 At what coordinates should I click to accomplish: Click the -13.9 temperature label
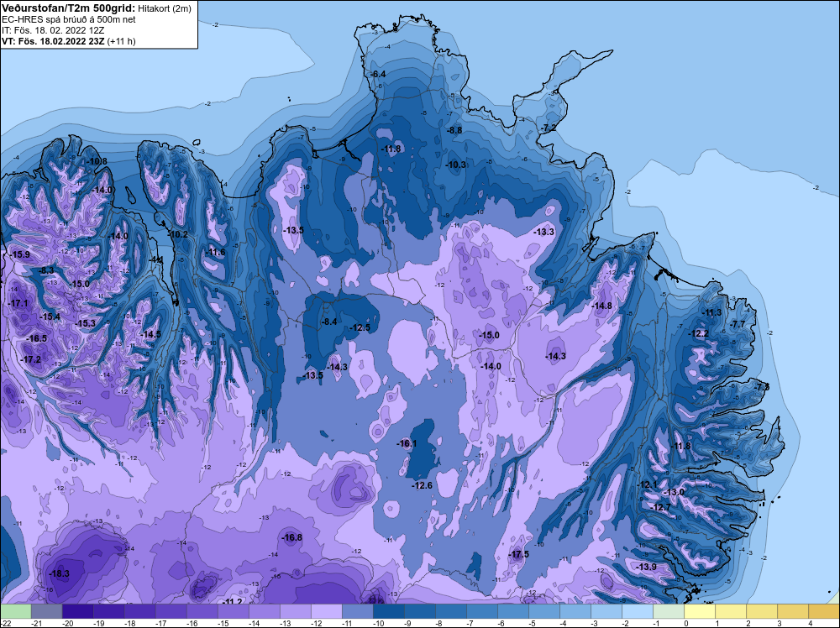(646, 567)
